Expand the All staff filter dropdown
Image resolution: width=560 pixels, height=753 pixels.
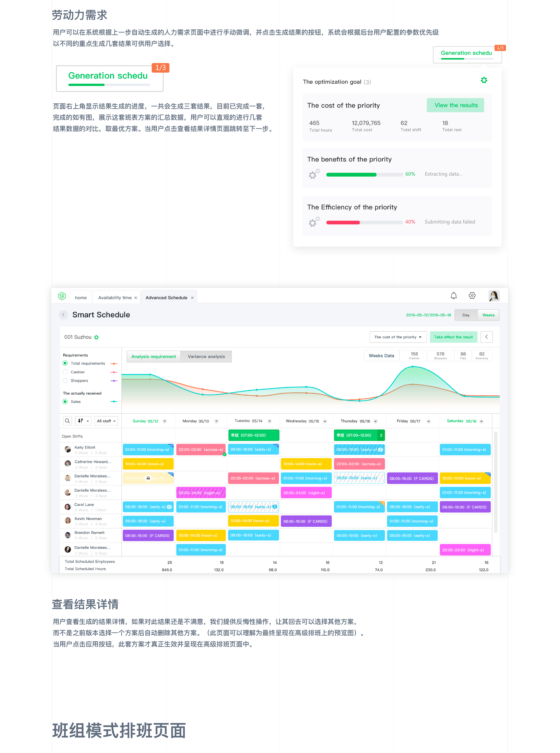tap(106, 421)
